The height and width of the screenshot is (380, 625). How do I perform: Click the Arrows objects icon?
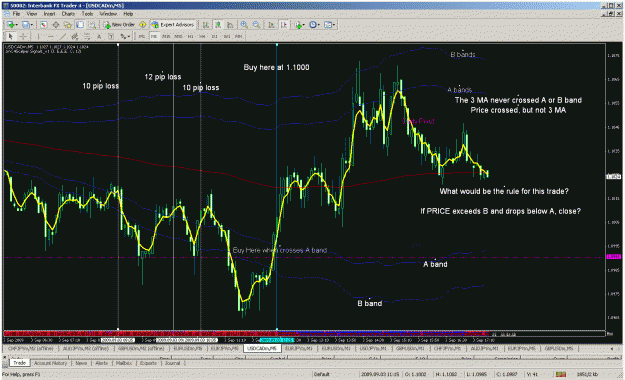[124, 36]
